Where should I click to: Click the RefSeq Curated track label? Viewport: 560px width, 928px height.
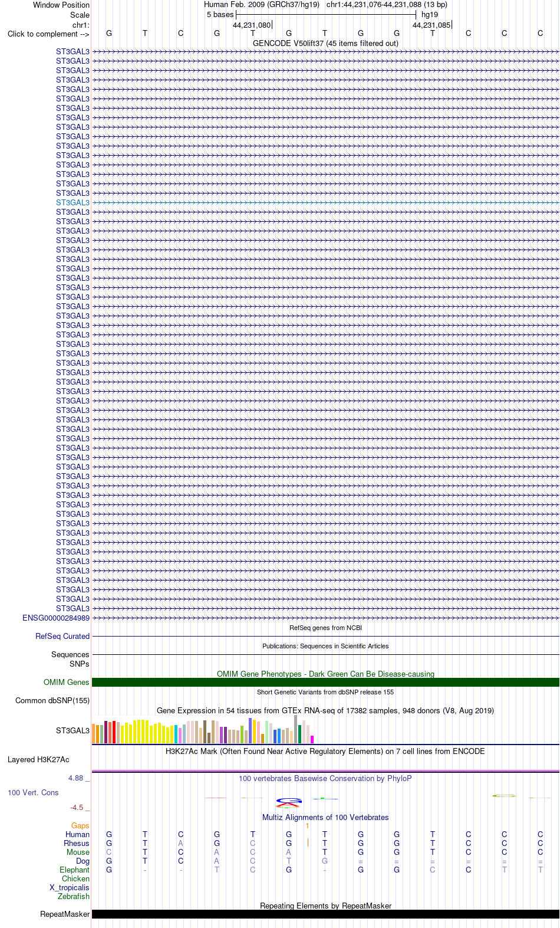pos(62,636)
